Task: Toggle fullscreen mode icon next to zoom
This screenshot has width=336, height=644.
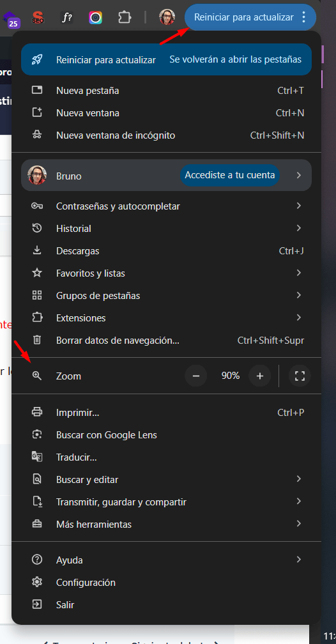Action: click(300, 376)
